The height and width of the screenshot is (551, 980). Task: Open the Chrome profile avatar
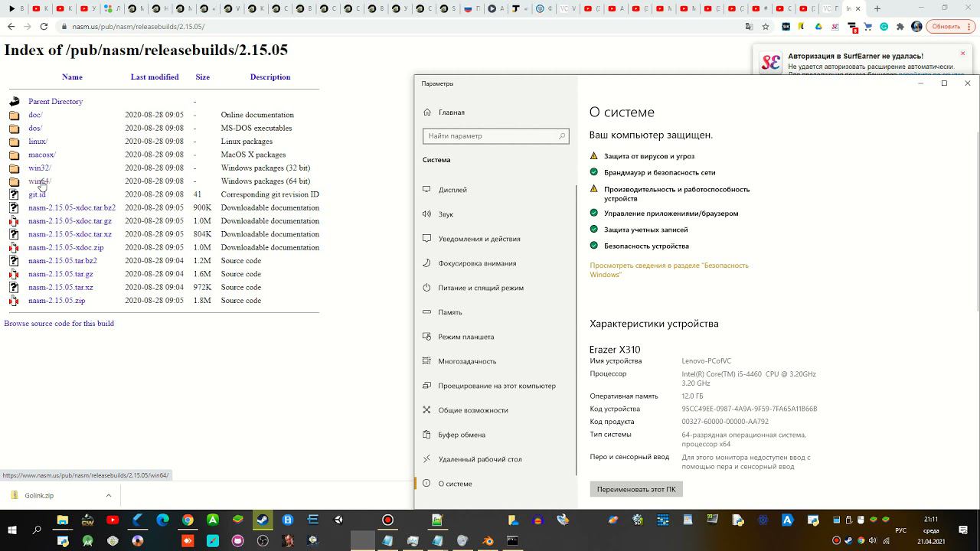(x=916, y=26)
